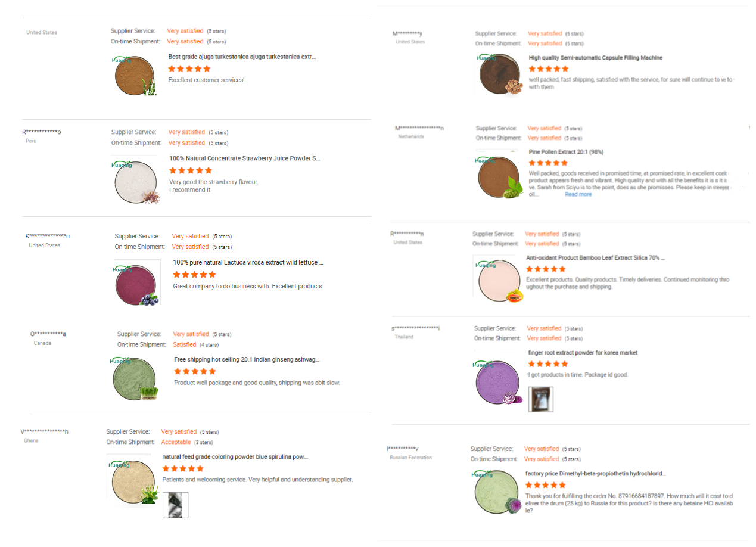Click the Dimethyl-beta-propiothetin product image
The image size is (756, 547).
tap(496, 493)
